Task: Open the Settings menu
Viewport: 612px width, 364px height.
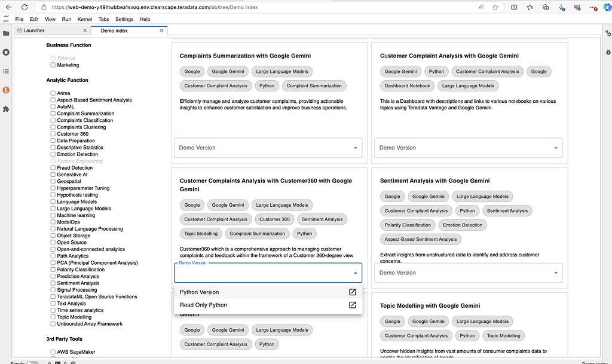Action: [124, 19]
